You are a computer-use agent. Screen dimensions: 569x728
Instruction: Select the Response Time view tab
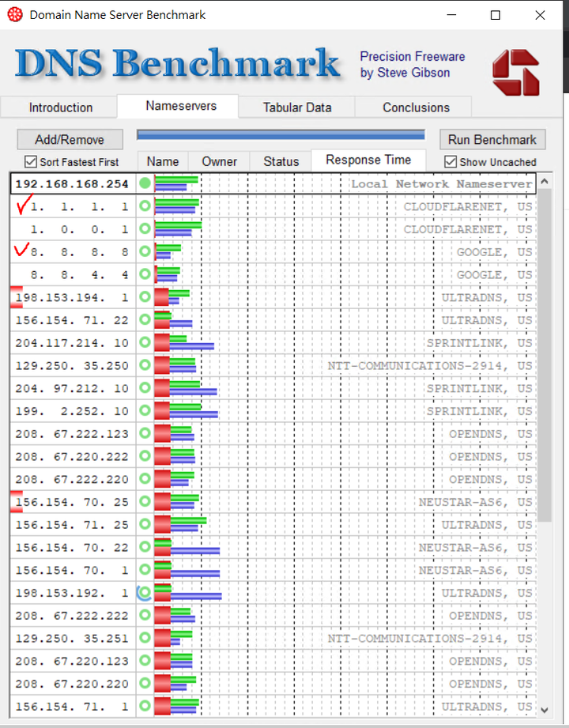click(x=368, y=160)
